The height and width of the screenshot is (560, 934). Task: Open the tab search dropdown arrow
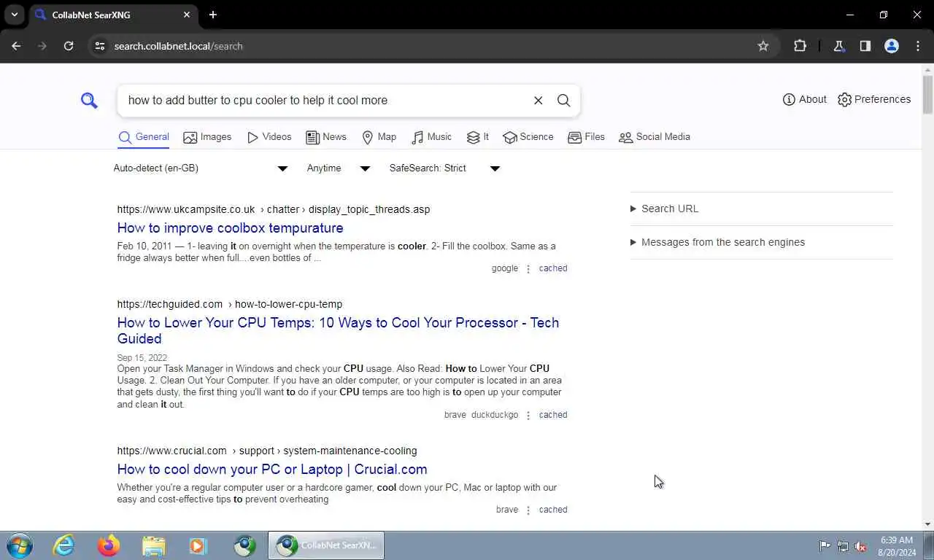[14, 15]
